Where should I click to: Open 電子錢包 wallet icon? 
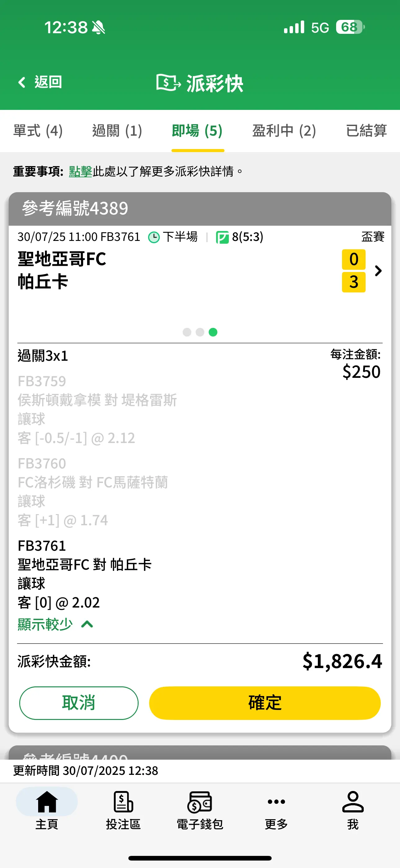(x=200, y=802)
